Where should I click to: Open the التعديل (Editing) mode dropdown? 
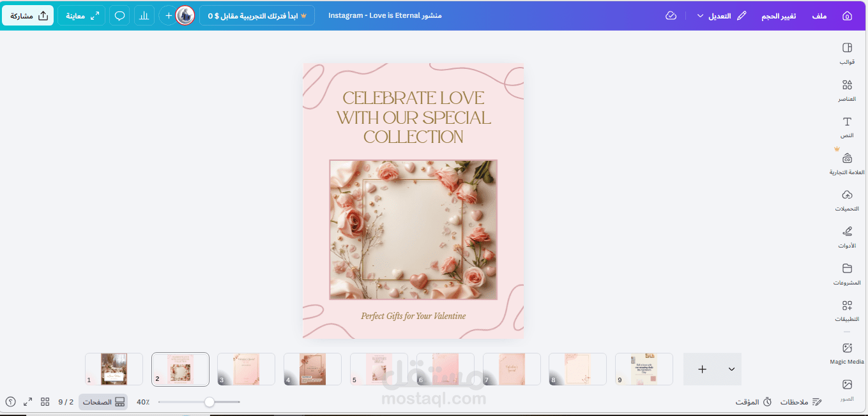click(x=722, y=15)
